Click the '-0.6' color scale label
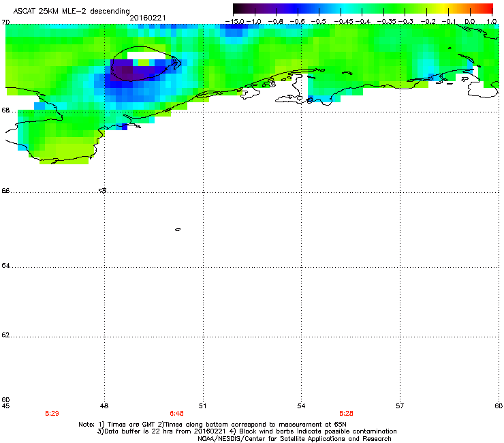The height and width of the screenshot is (443, 504). point(297,22)
